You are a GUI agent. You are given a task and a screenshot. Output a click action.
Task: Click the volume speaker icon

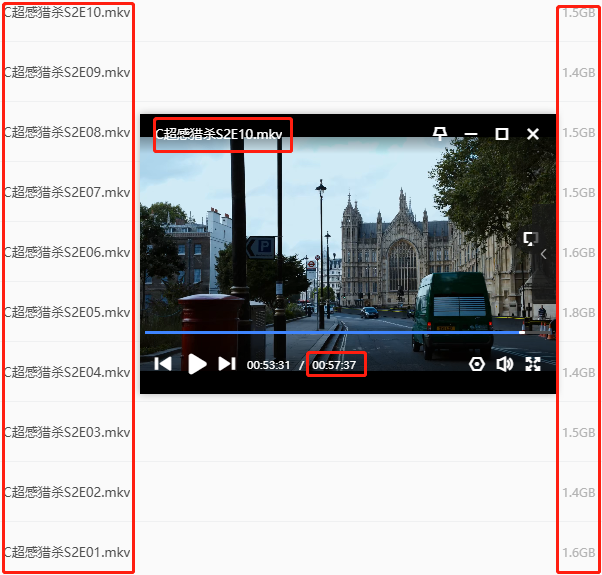point(504,364)
